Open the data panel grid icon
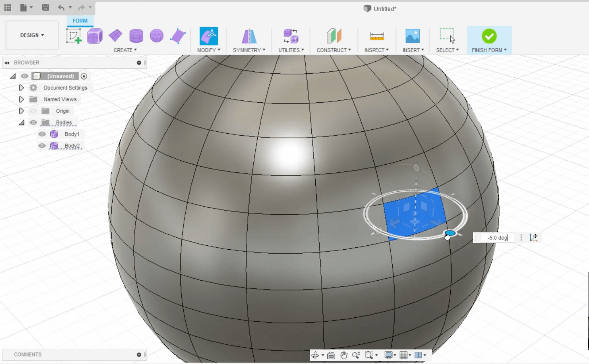Screen dimensions: 589x364 pyautogui.click(x=8, y=8)
